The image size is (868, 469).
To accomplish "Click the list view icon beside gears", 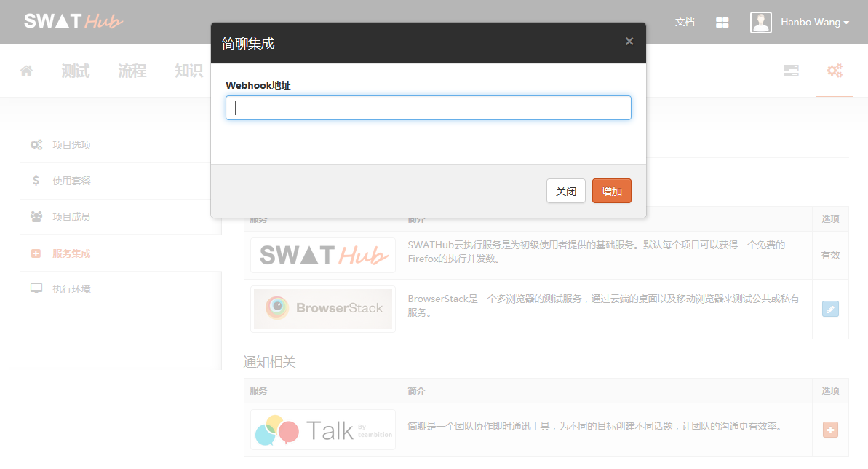I will click(791, 71).
